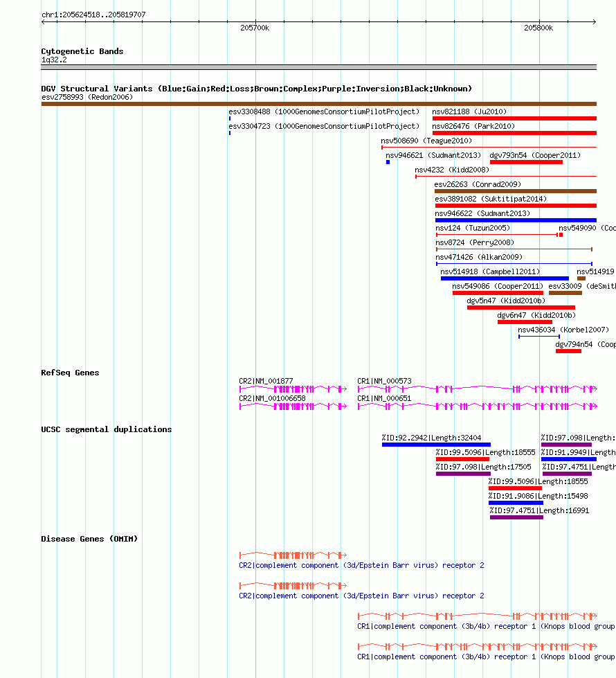Click the DGV Structural Variants track title
Image resolution: width=616 pixels, height=678 pixels.
(256, 89)
